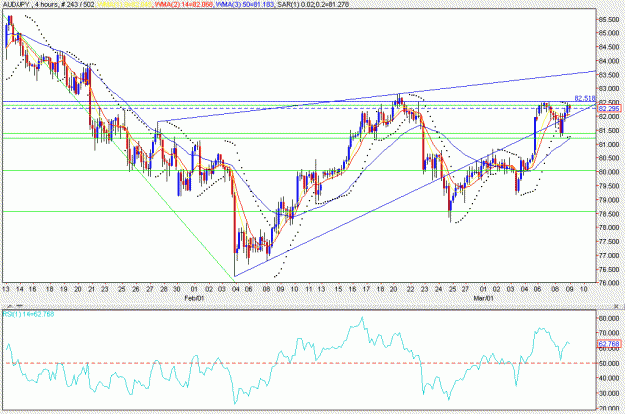
Task: Click the 30.000 RSI axis label
Action: tap(608, 393)
